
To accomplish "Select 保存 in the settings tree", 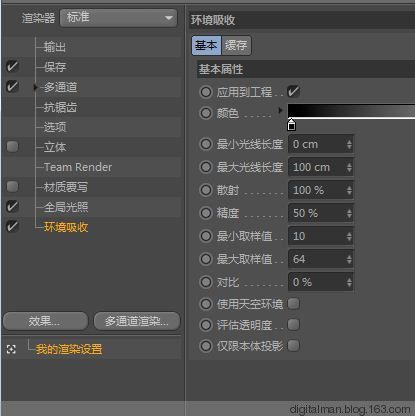I will (55, 67).
